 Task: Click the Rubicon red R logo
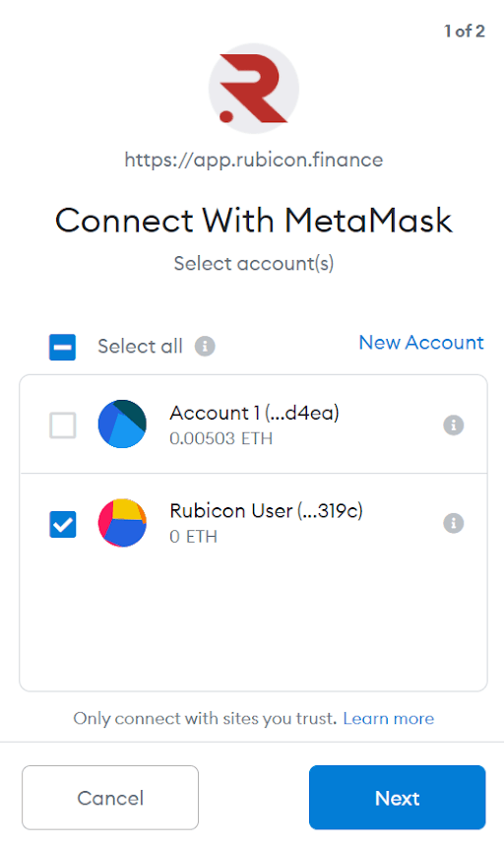[x=254, y=89]
